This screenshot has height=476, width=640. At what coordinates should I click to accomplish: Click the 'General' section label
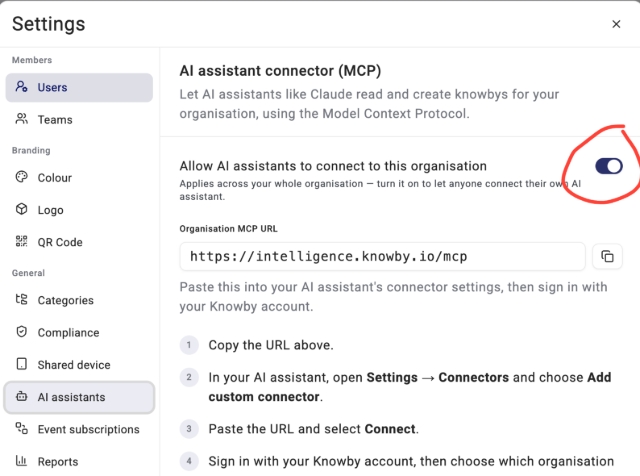pyautogui.click(x=28, y=273)
